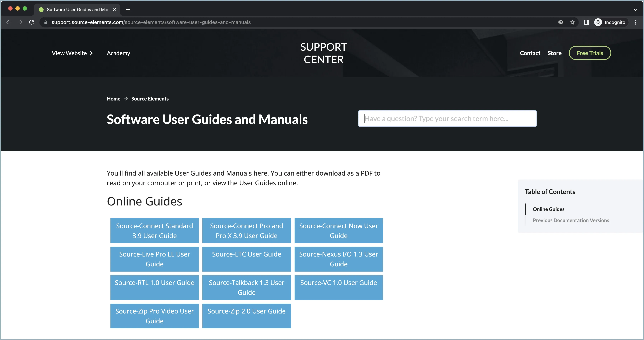Jump to Previous Documentation Versions section
This screenshot has width=644, height=340.
[571, 220]
